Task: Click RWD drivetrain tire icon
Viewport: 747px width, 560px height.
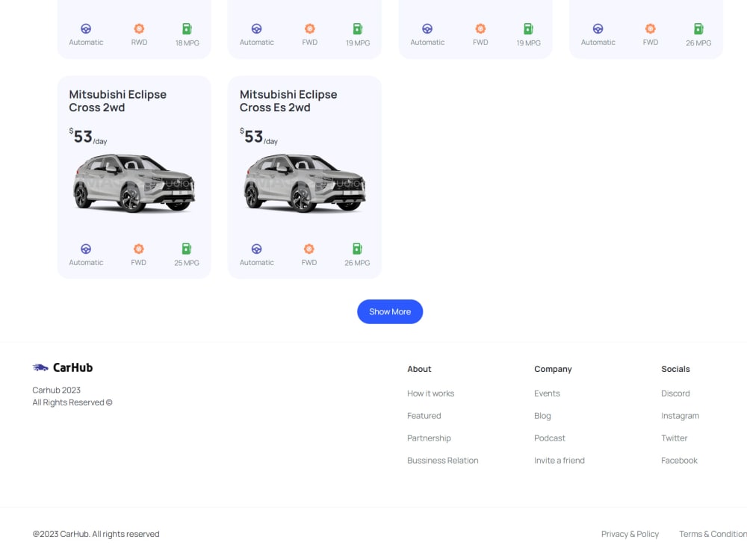Action: pyautogui.click(x=139, y=28)
